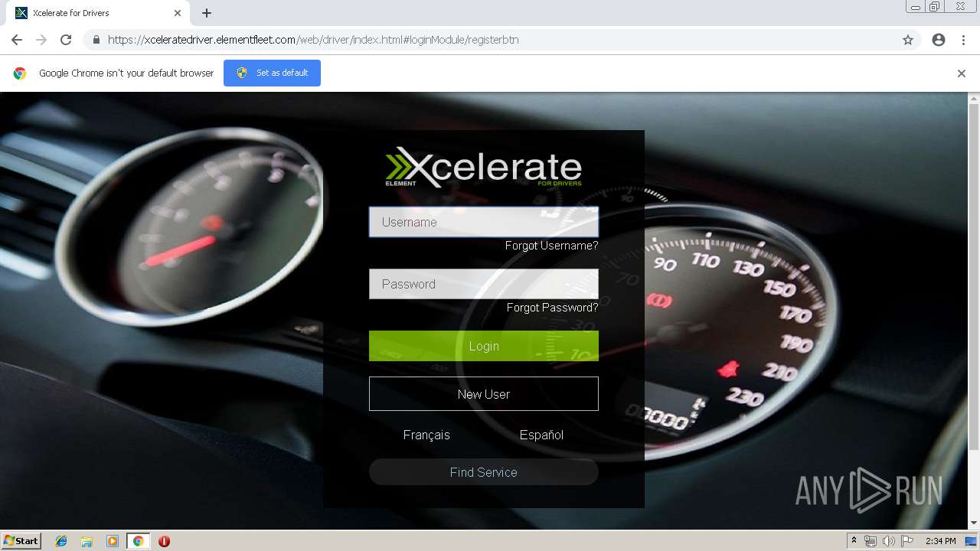Click the Show desktop button
This screenshot has width=980, height=551.
coord(972,541)
